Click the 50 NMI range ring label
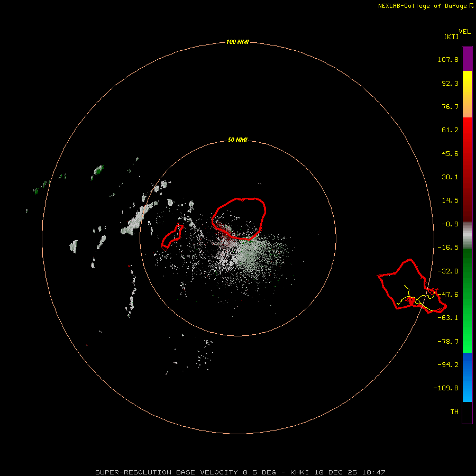This screenshot has height=476, width=476. click(237, 140)
